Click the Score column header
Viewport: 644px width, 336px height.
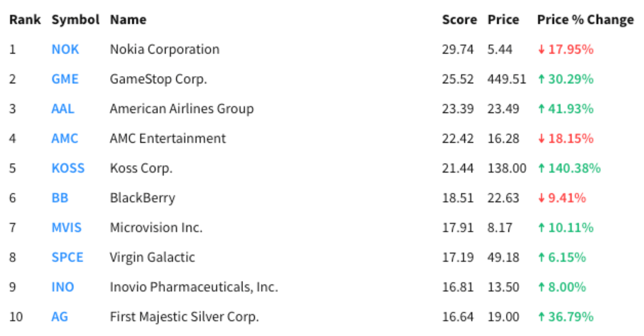[459, 20]
